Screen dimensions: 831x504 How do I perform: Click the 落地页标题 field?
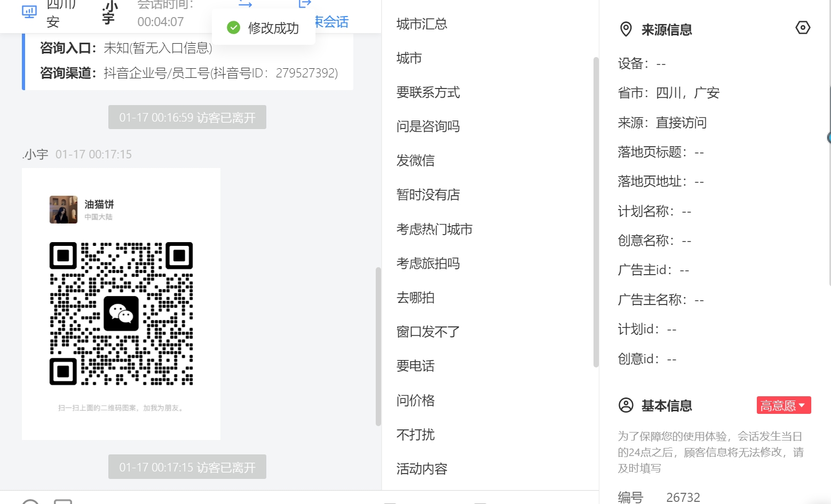[x=661, y=153]
